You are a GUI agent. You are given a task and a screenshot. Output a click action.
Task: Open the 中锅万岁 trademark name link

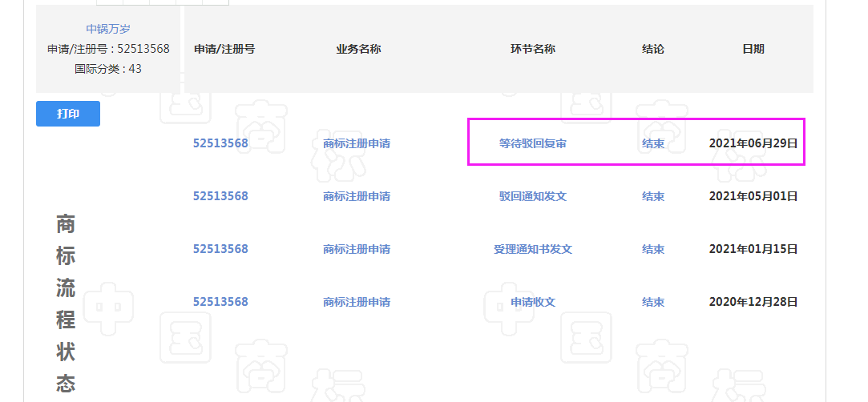coord(108,29)
